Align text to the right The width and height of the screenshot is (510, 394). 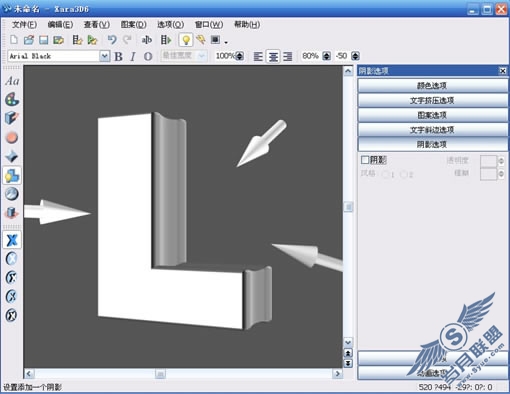288,56
